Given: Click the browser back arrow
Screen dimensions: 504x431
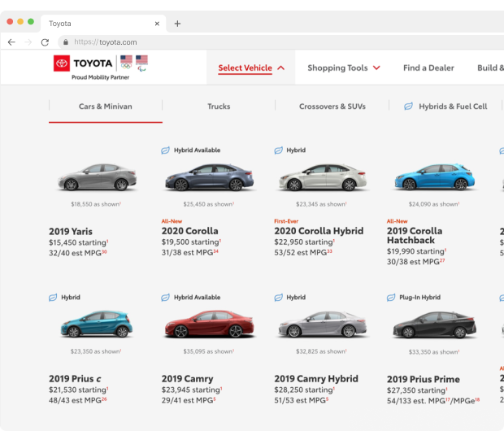Looking at the screenshot, I should click(x=11, y=41).
